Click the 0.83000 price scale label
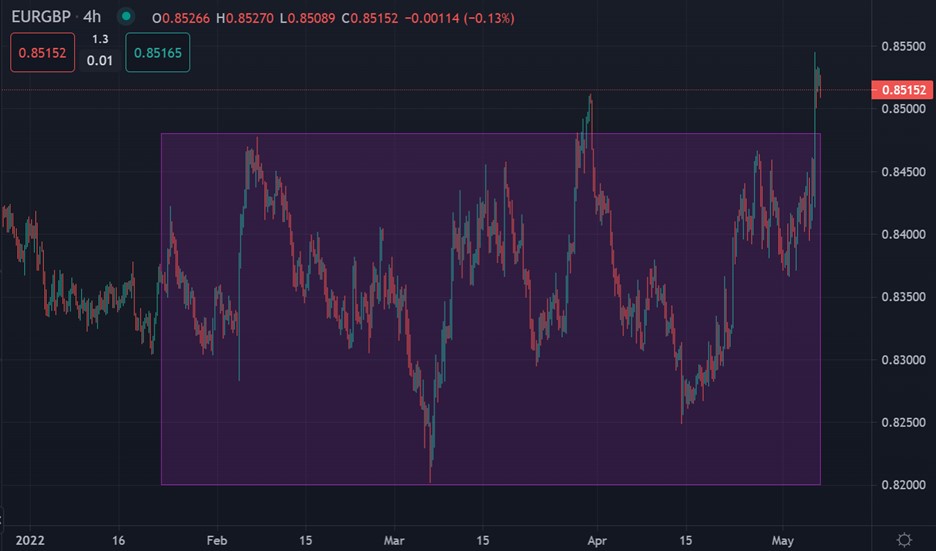936x551 pixels. click(903, 359)
